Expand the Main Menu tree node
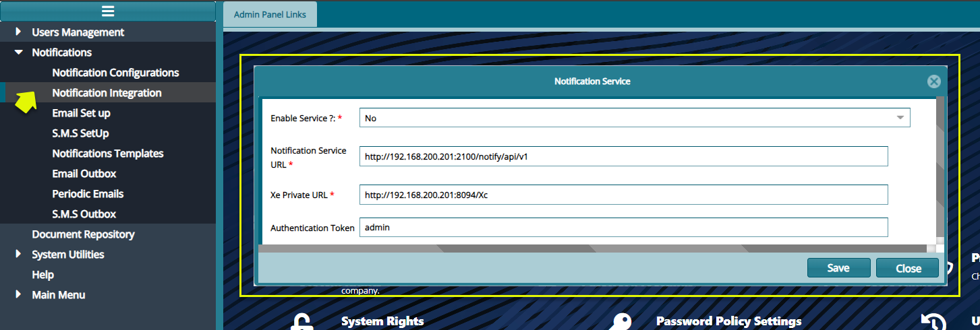 click(x=18, y=294)
